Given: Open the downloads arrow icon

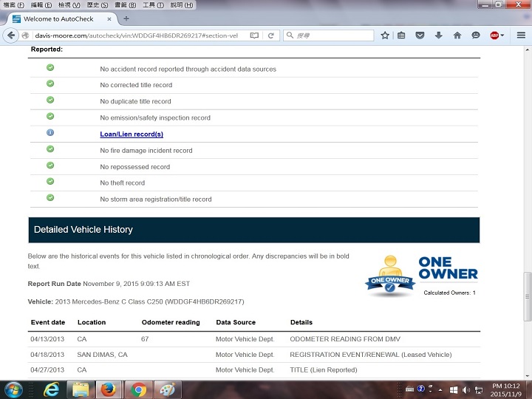Looking at the screenshot, I should [x=439, y=35].
